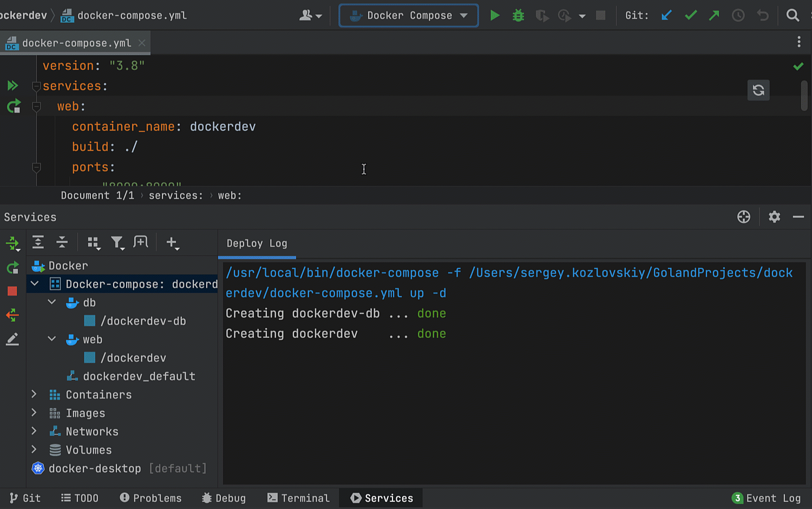The width and height of the screenshot is (812, 509).
Task: Hide the Services tool window
Action: click(x=798, y=217)
